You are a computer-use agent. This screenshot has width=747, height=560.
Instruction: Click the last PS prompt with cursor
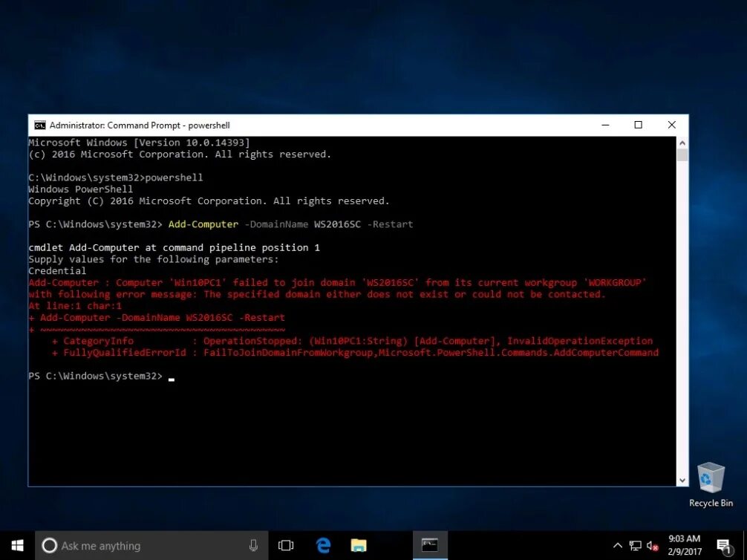[102, 377]
